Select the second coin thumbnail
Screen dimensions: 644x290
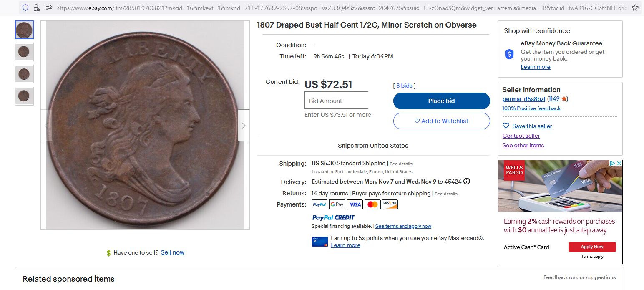pyautogui.click(x=24, y=52)
